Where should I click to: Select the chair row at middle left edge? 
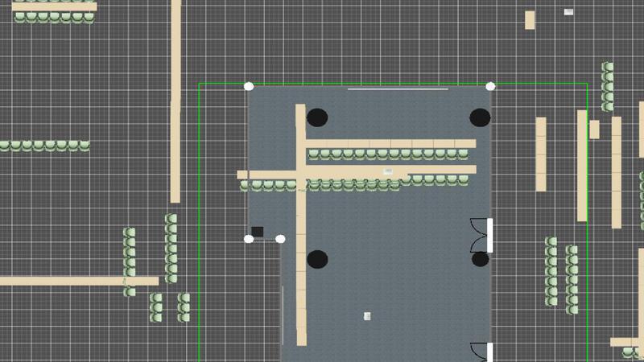click(x=44, y=146)
